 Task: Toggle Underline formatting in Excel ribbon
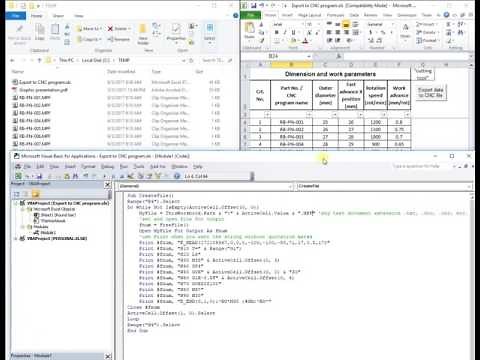(x=293, y=32)
